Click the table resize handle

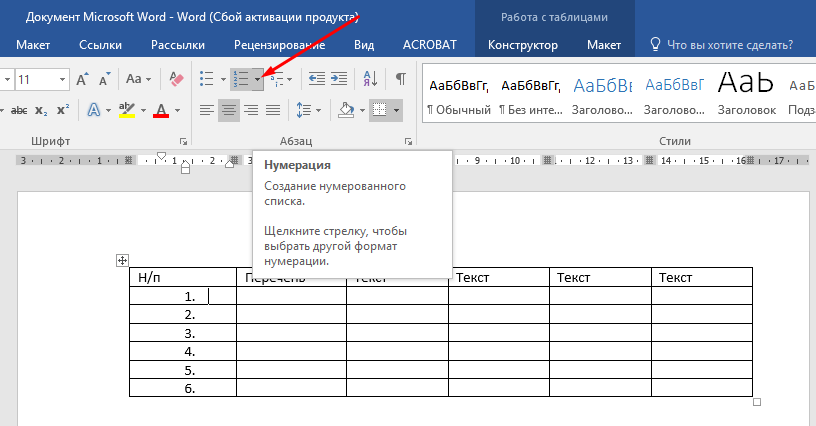tap(757, 402)
